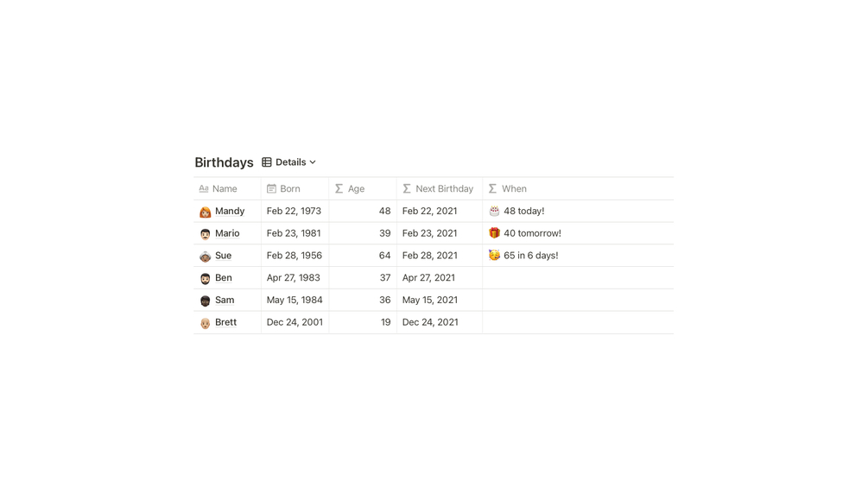Click Ben's avatar icon
This screenshot has height=488, width=868.
click(x=205, y=278)
